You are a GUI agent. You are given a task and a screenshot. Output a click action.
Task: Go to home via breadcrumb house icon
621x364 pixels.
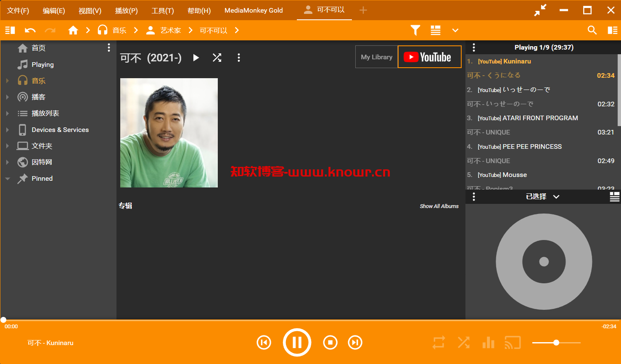tap(73, 30)
